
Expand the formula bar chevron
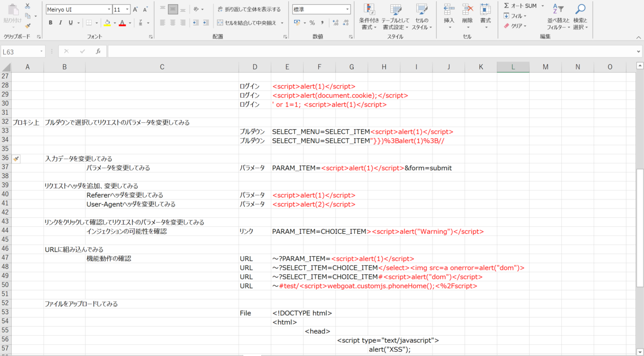tap(639, 51)
